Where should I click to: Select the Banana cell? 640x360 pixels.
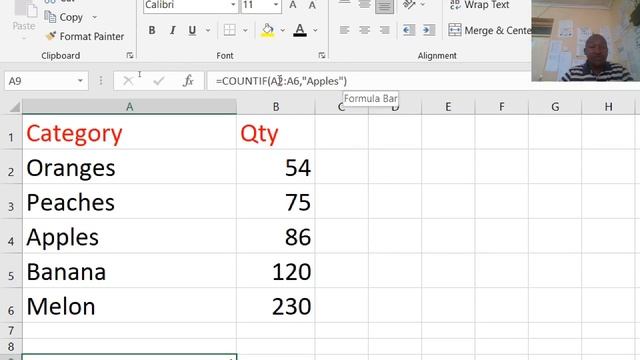(129, 271)
